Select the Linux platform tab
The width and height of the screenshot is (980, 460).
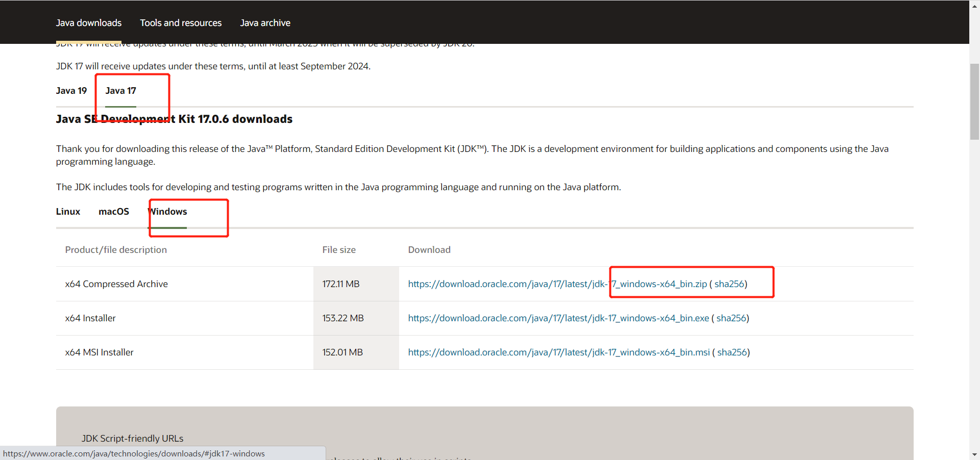coord(68,212)
